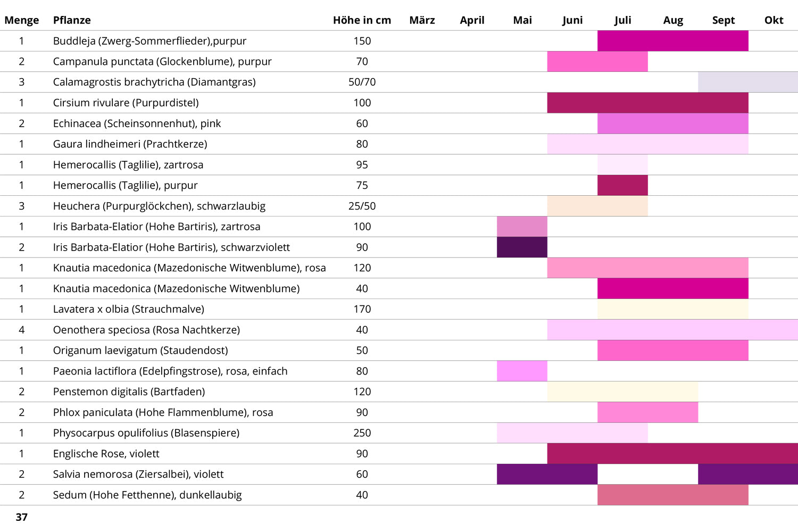Viewport: 798px width, 532px height.
Task: Select the Juli month header
Action: click(x=622, y=20)
